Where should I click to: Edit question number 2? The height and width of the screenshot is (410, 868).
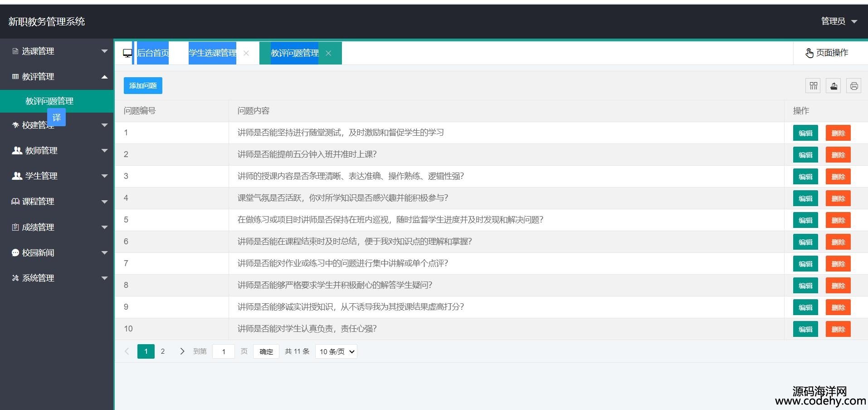tap(805, 155)
